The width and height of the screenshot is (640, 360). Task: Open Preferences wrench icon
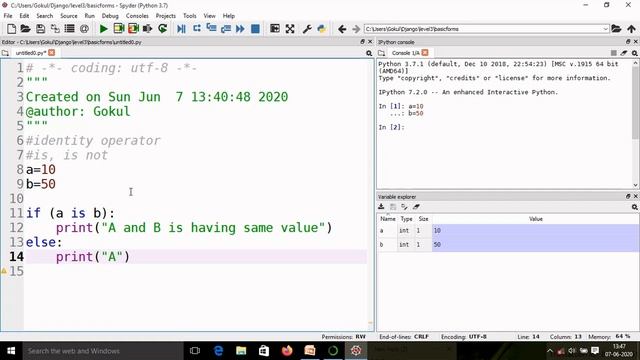click(307, 29)
